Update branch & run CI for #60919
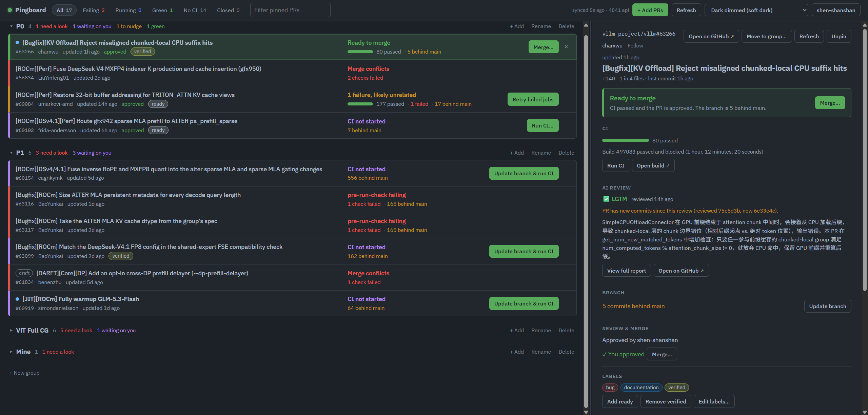 [524, 303]
